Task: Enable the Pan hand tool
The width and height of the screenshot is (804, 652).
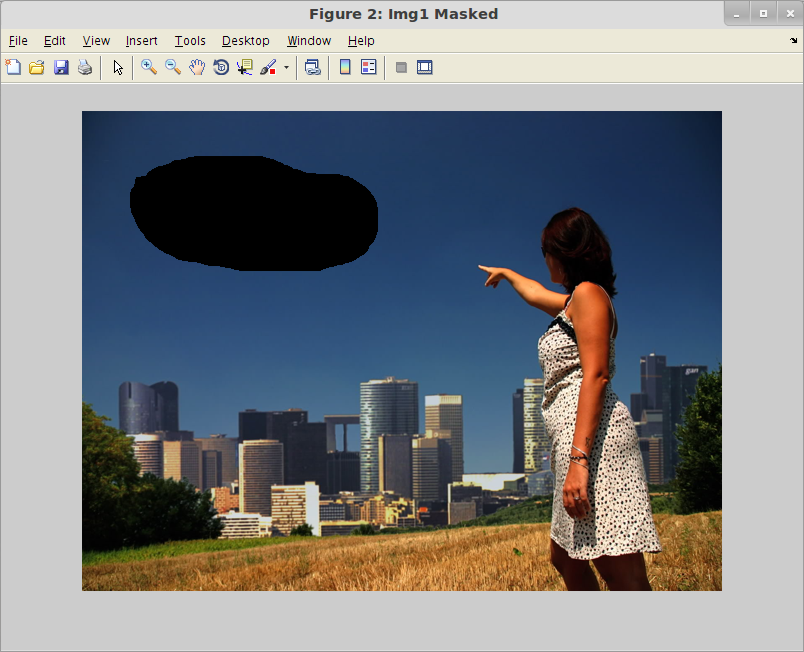Action: (x=197, y=67)
